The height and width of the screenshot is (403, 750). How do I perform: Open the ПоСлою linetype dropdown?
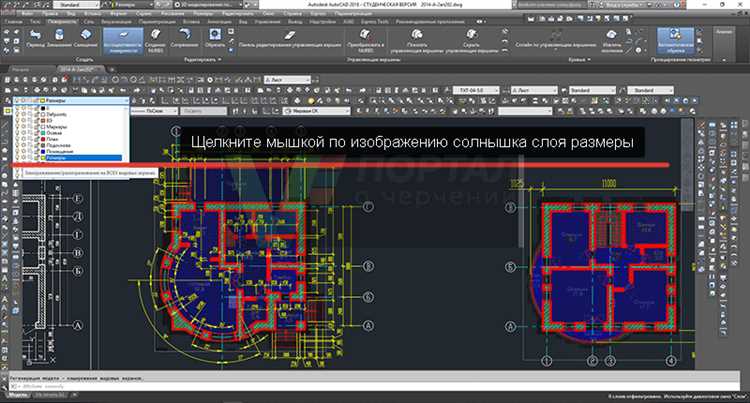click(154, 110)
